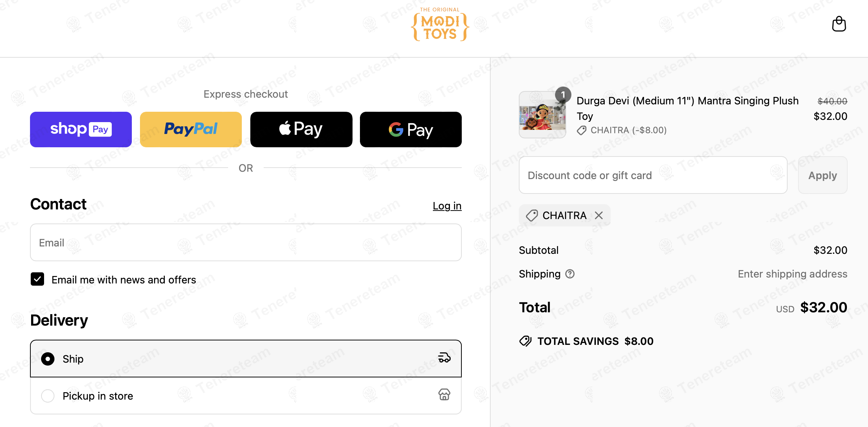The width and height of the screenshot is (868, 427).
Task: Focus the Email input field
Action: pyautogui.click(x=246, y=243)
